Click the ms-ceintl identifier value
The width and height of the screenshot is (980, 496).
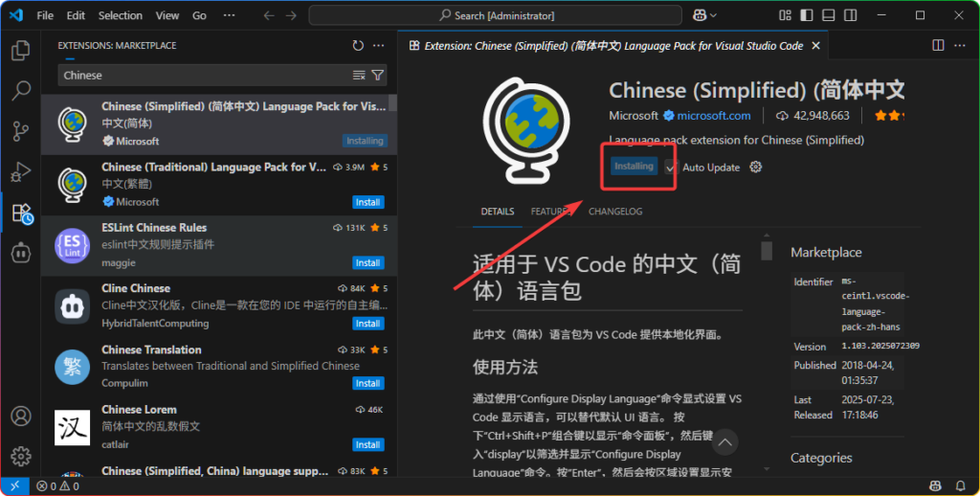click(876, 304)
